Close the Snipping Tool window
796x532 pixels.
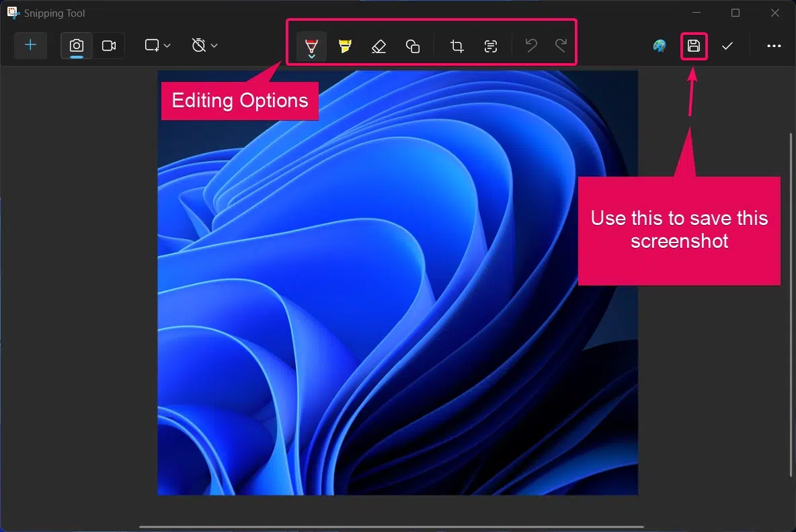[774, 13]
